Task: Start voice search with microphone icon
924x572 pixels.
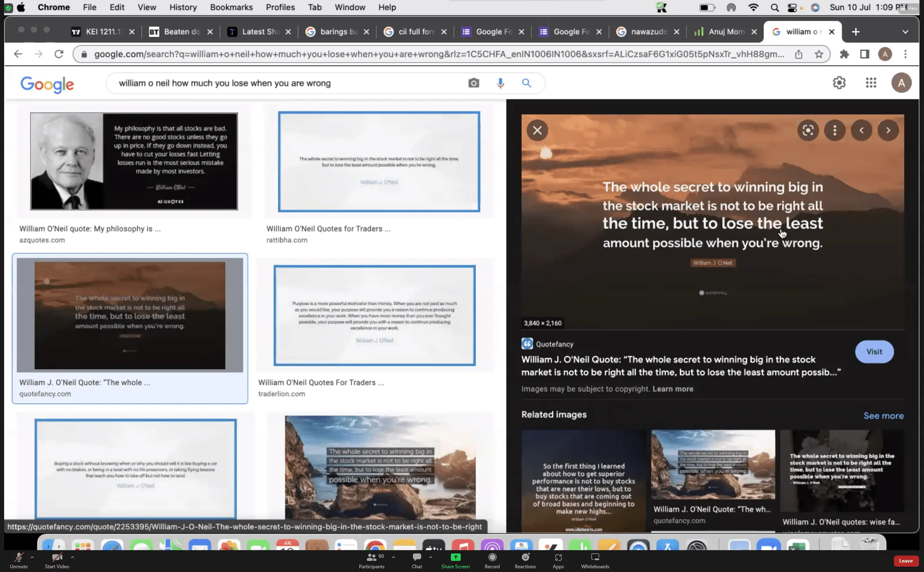Action: (x=500, y=83)
